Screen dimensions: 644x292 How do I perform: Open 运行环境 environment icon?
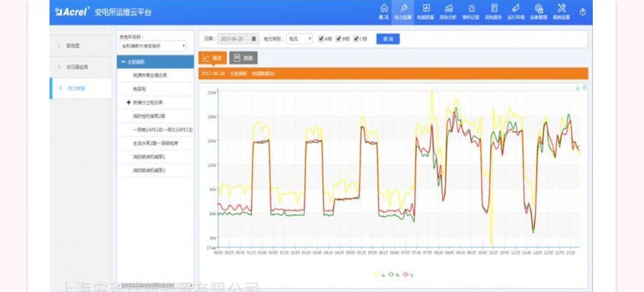click(516, 9)
